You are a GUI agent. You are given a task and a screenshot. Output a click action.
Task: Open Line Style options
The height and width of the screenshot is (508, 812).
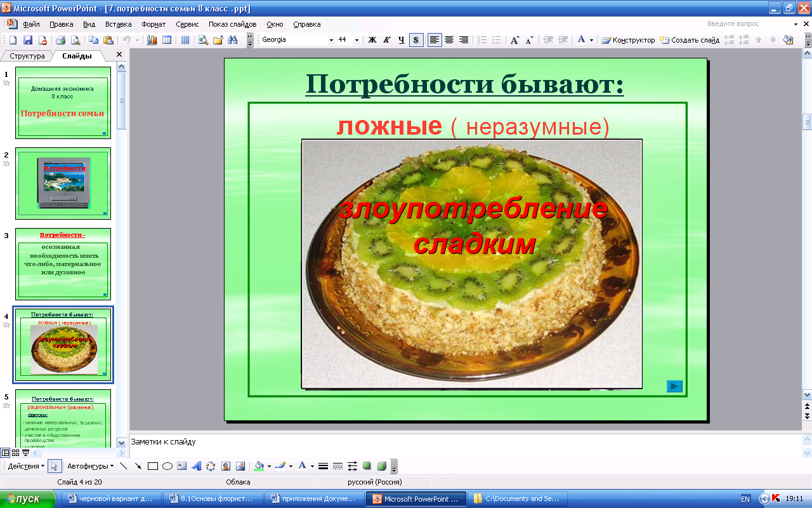point(323,466)
